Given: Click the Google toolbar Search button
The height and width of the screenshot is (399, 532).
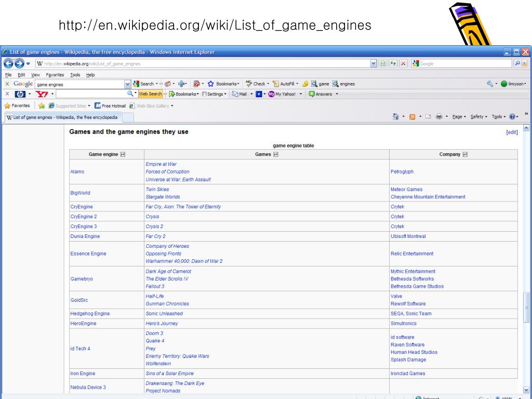Looking at the screenshot, I should point(144,84).
